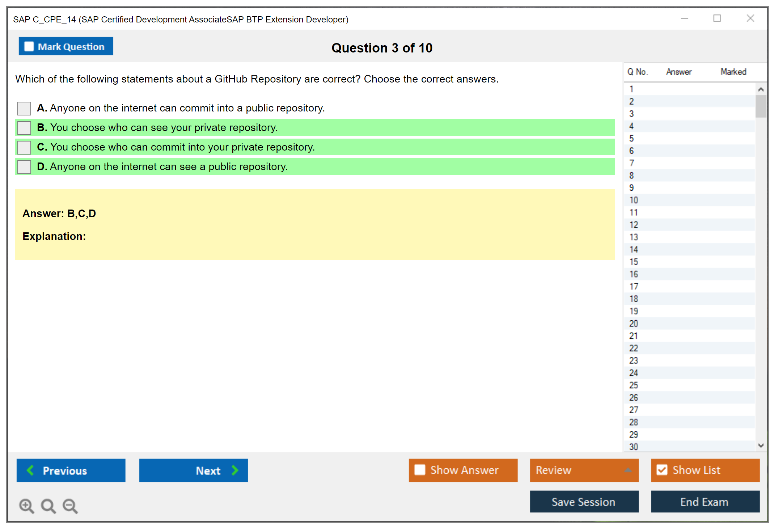This screenshot has height=532, width=778.
Task: Toggle the Mark Question checkbox
Action: coord(29,46)
